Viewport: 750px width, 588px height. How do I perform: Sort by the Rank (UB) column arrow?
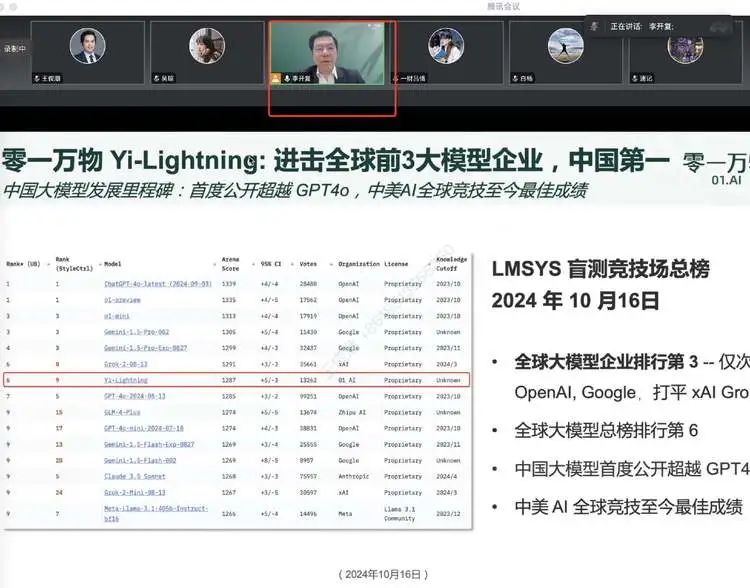49,264
